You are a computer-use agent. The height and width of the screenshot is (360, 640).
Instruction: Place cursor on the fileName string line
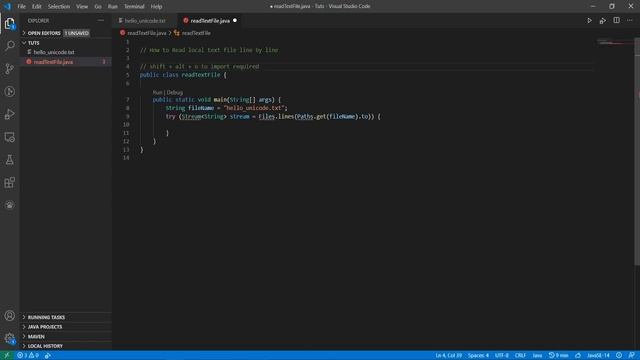[x=227, y=108]
